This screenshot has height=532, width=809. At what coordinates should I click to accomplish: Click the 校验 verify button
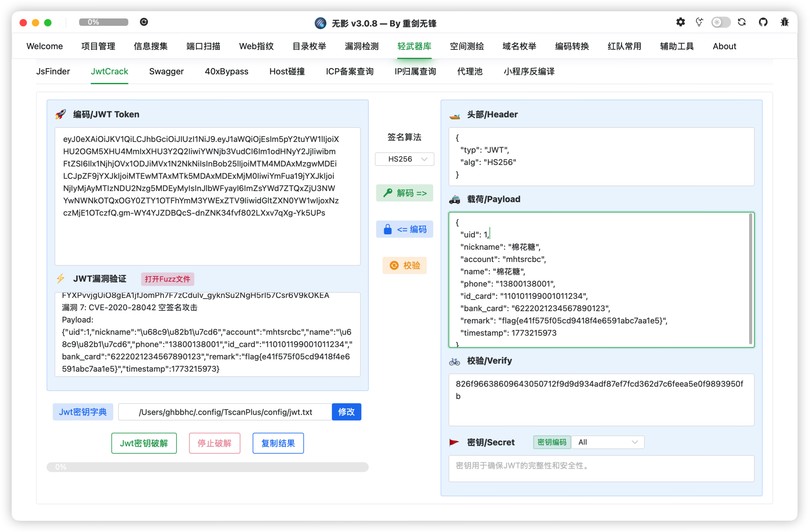[x=404, y=265]
